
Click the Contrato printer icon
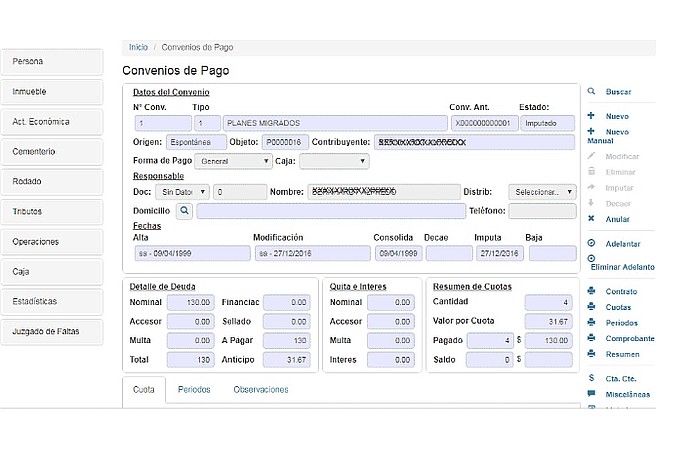(591, 291)
